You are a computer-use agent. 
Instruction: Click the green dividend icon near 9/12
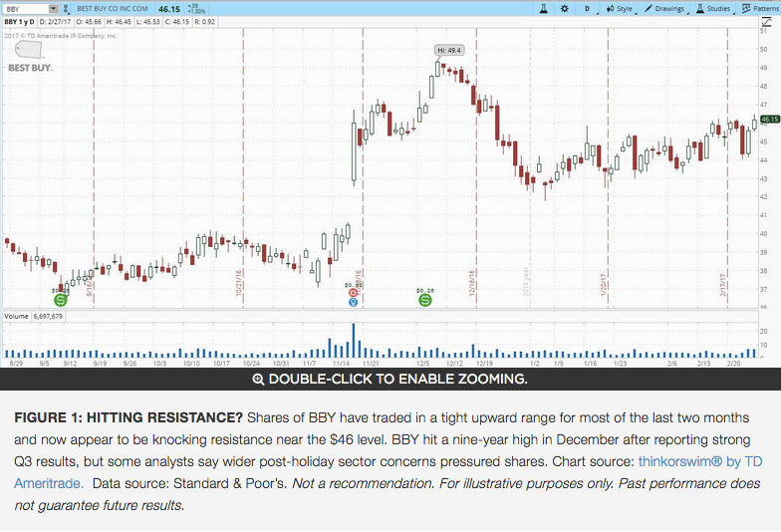click(60, 300)
